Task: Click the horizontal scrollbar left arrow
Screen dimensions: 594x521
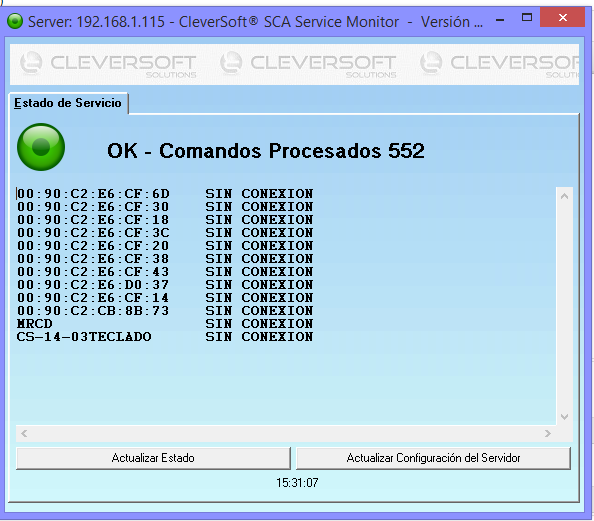Action: tap(24, 433)
